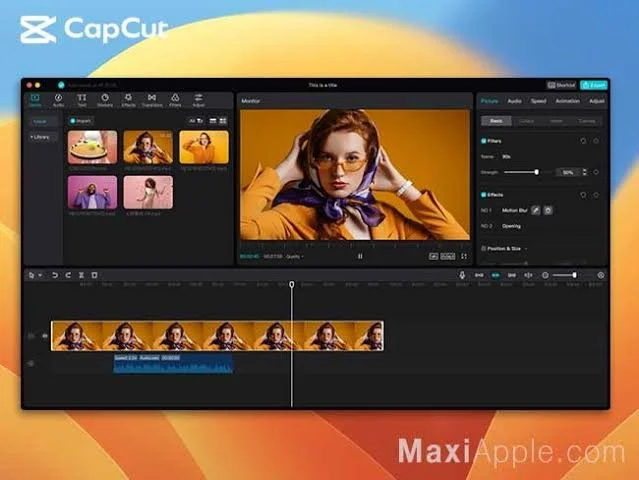Pause playback in the Monitor
The width and height of the screenshot is (639, 480).
[x=360, y=256]
